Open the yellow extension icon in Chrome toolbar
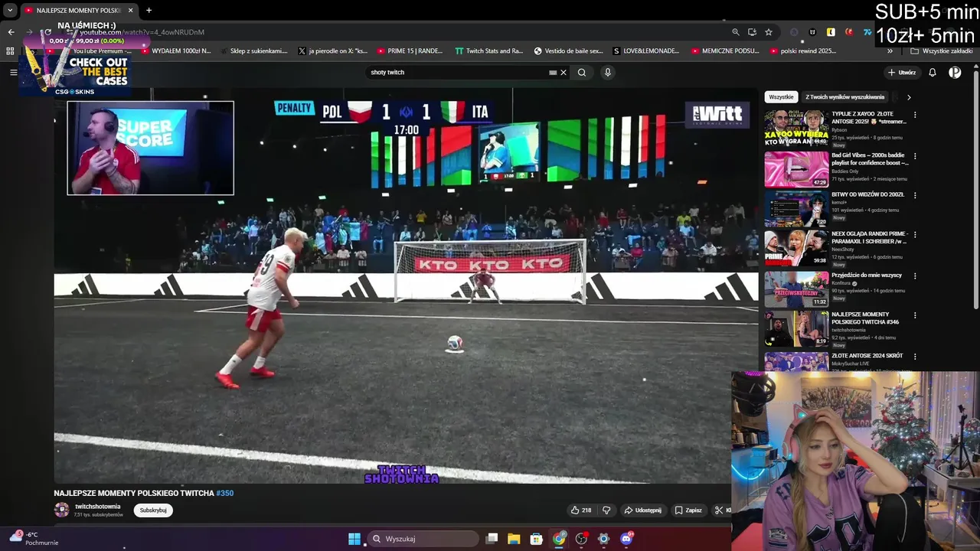The width and height of the screenshot is (980, 551). (831, 32)
